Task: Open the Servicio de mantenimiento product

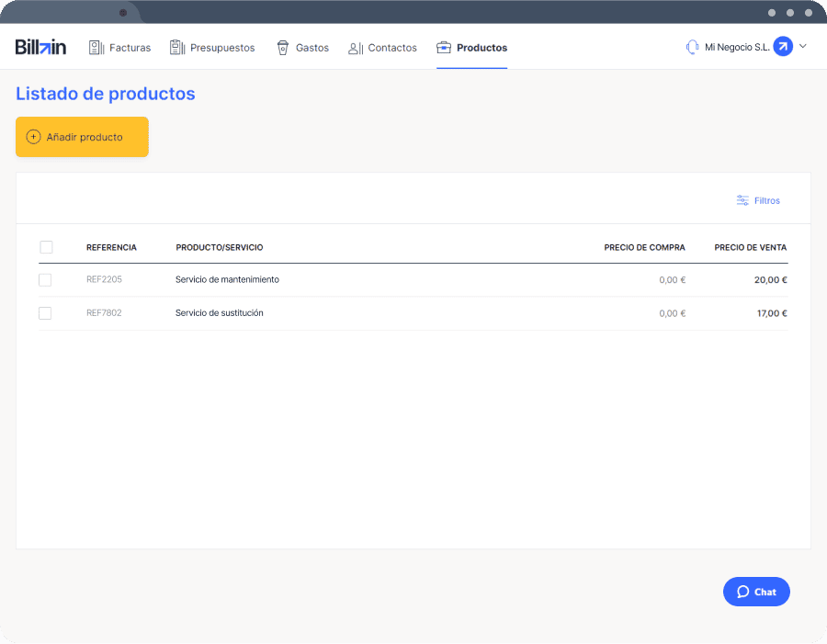Action: click(x=227, y=279)
